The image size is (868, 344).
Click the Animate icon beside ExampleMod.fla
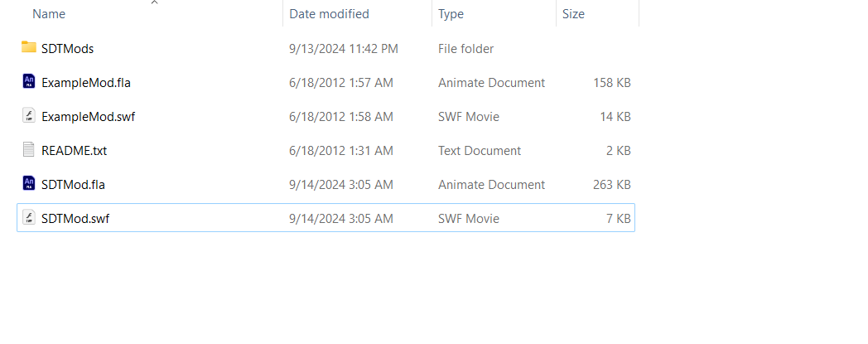pyautogui.click(x=29, y=82)
